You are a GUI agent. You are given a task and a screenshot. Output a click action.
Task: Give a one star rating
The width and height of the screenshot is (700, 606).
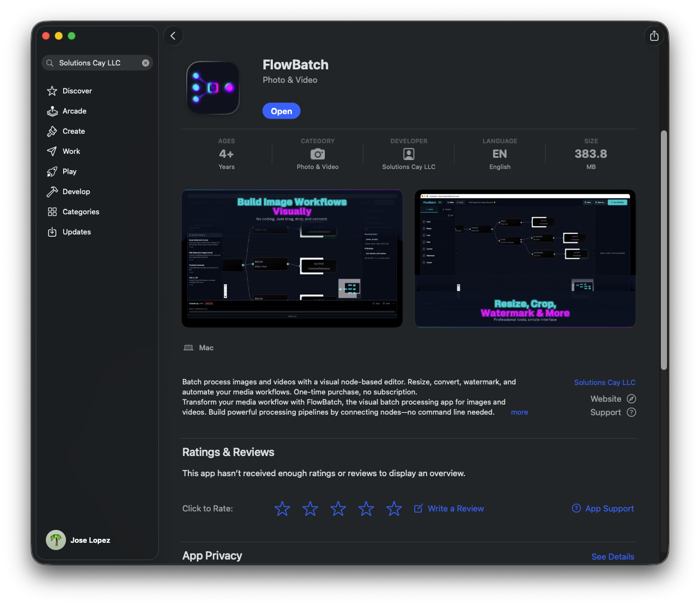(x=282, y=509)
